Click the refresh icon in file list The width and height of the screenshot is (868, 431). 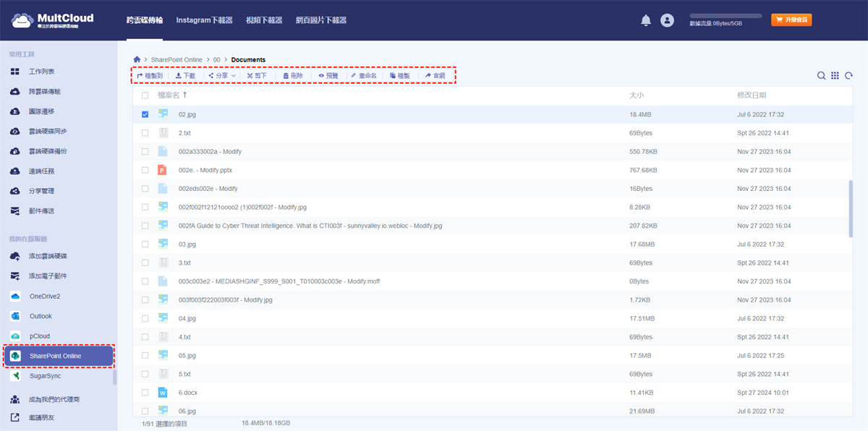tap(848, 75)
